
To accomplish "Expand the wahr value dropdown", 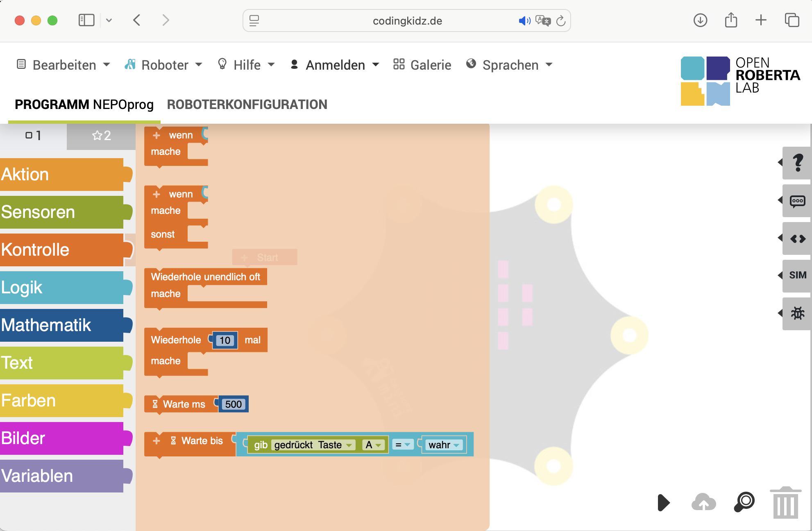I will tap(444, 445).
